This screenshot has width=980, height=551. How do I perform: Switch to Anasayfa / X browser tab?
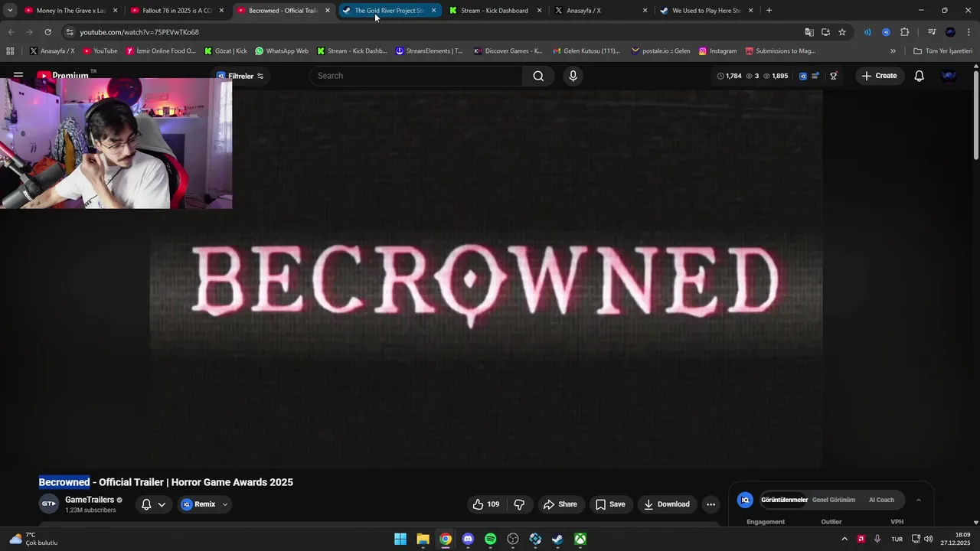(601, 11)
